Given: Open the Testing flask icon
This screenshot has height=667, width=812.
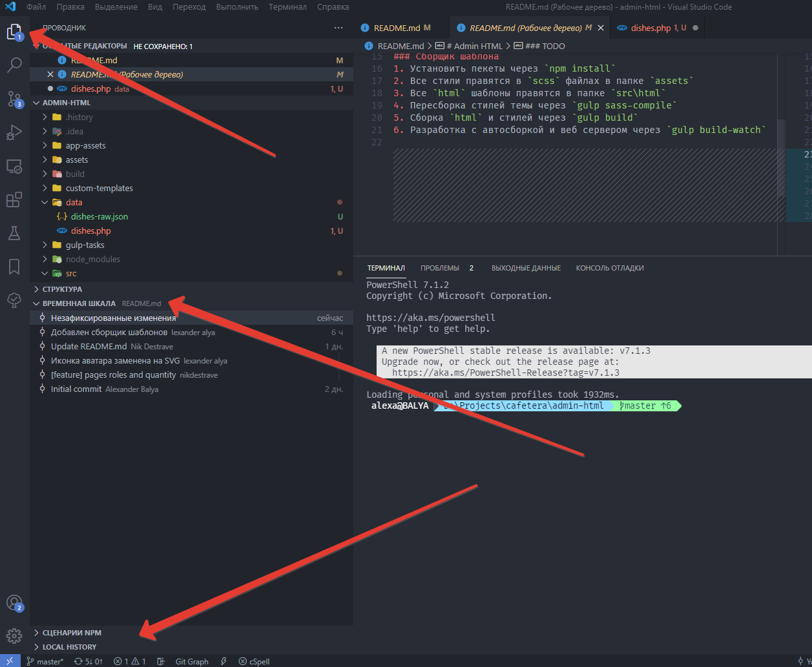Looking at the screenshot, I should coord(14,233).
